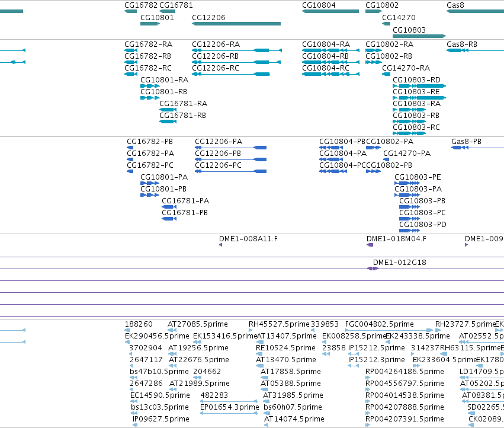504x428 pixels.
Task: Select the CG10803-RC transcript
Action: 409,133
